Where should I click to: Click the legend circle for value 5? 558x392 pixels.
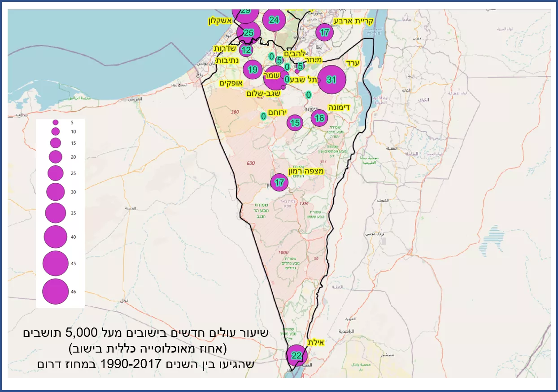click(56, 122)
